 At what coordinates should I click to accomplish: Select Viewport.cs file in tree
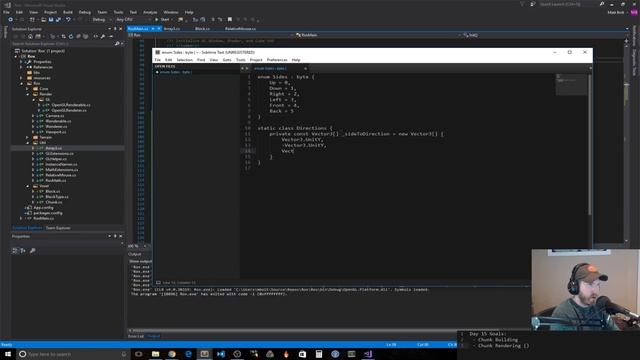pos(56,132)
